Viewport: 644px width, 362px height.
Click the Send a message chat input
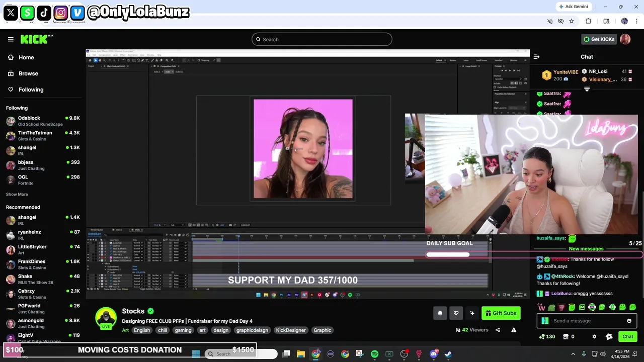(587, 321)
